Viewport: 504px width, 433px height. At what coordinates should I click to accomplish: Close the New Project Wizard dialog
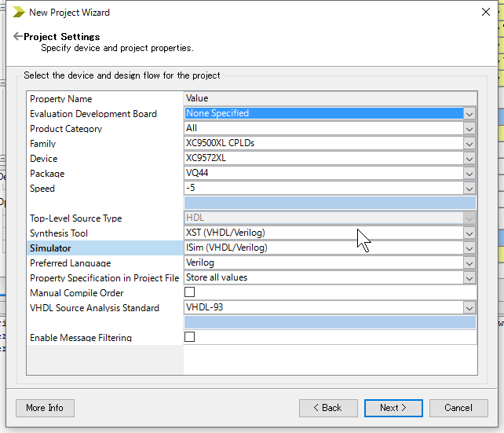click(x=486, y=13)
